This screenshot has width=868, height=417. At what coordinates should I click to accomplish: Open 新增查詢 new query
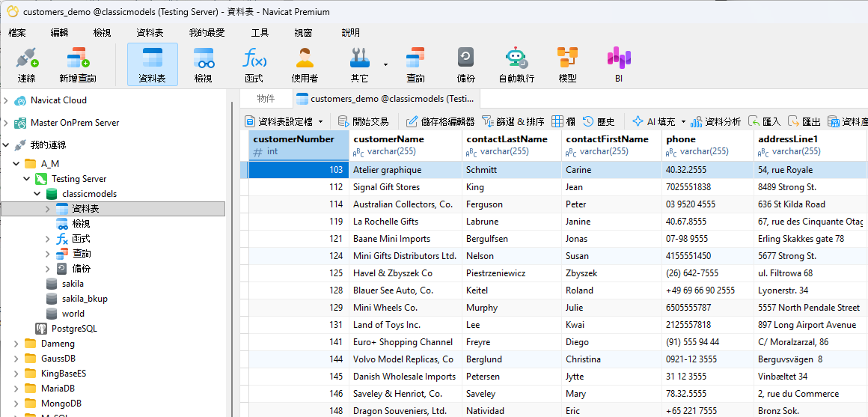[78, 64]
